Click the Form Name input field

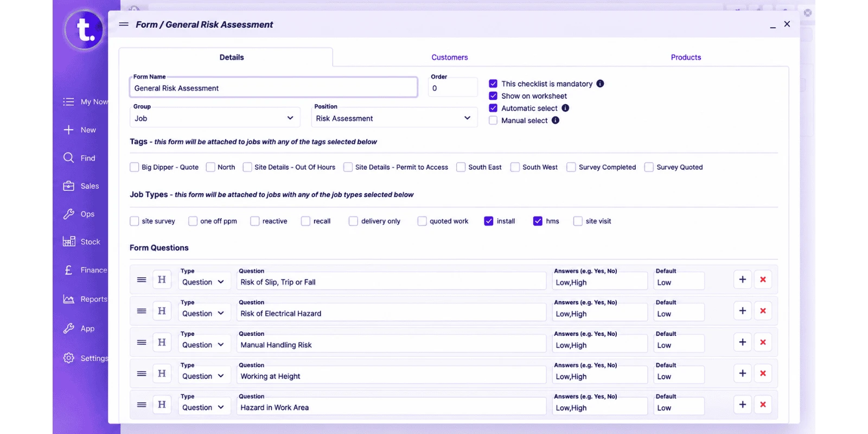coord(273,87)
